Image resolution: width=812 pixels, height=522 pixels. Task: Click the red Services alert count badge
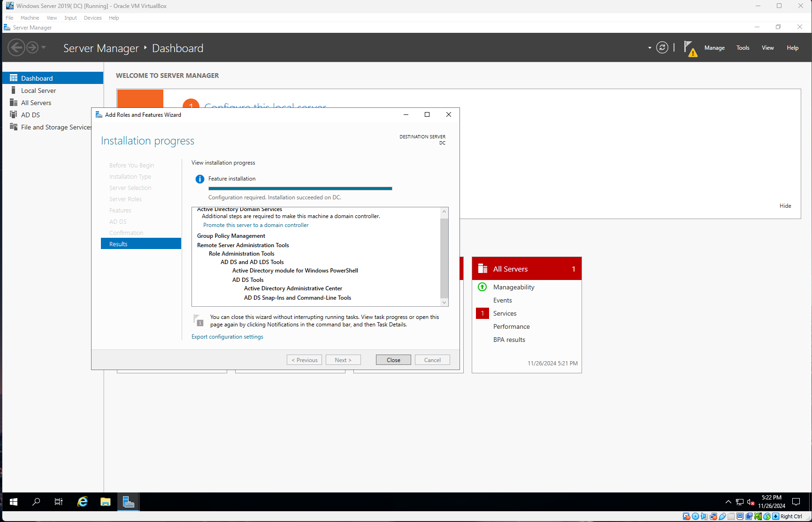click(482, 313)
